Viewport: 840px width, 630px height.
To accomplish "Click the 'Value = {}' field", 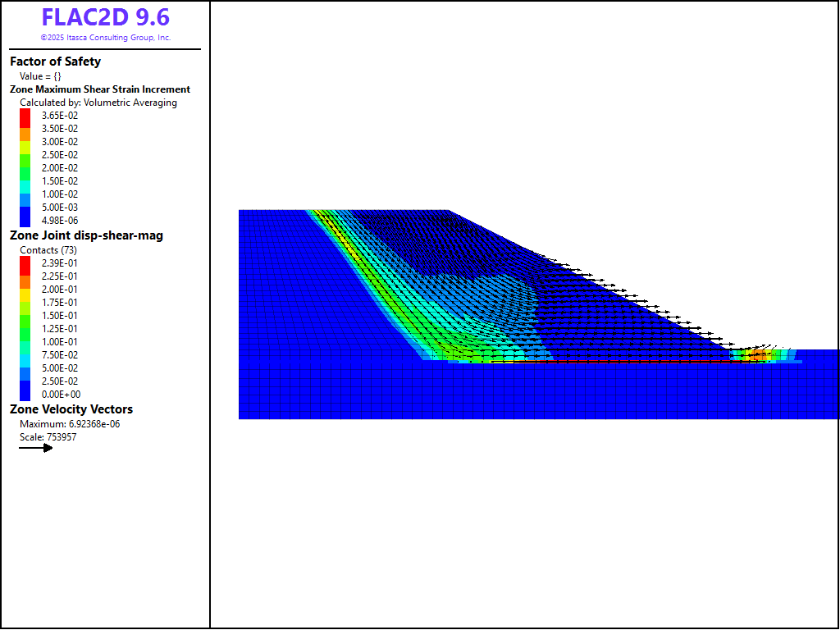I will click(40, 76).
